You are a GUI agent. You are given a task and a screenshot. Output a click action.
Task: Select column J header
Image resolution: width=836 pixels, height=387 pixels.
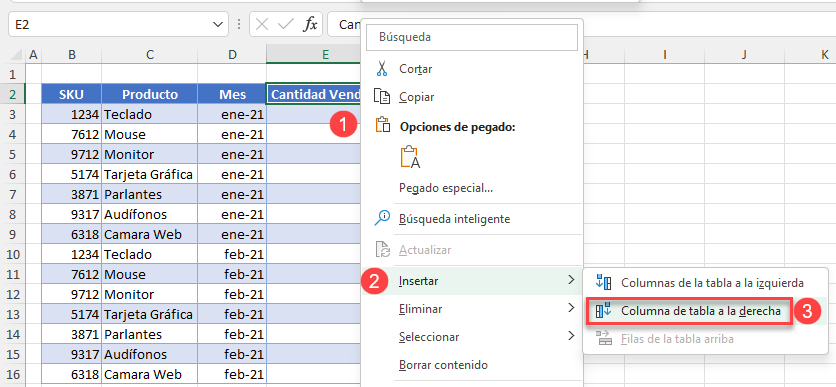pyautogui.click(x=743, y=54)
